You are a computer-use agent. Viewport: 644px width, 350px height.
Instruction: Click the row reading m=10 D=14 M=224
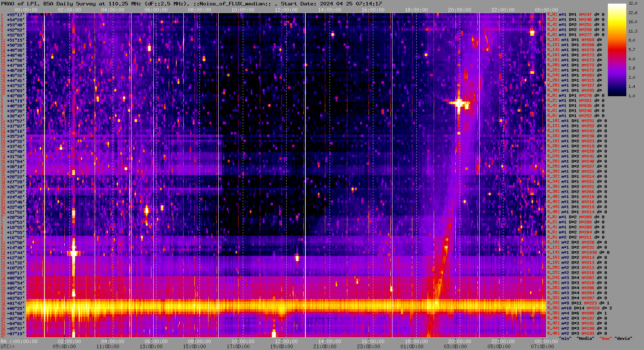pyautogui.click(x=579, y=308)
